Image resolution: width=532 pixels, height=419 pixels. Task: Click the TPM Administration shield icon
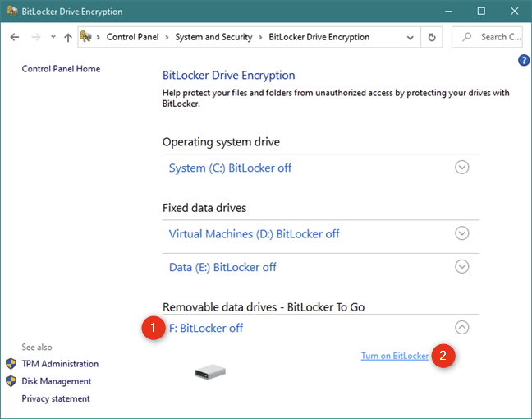(11, 364)
